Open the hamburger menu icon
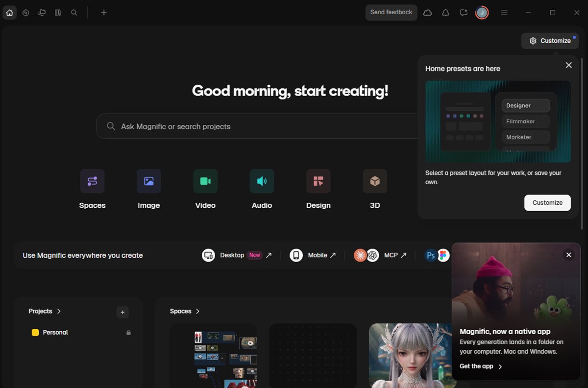Viewport: 588px width, 388px height. [504, 13]
